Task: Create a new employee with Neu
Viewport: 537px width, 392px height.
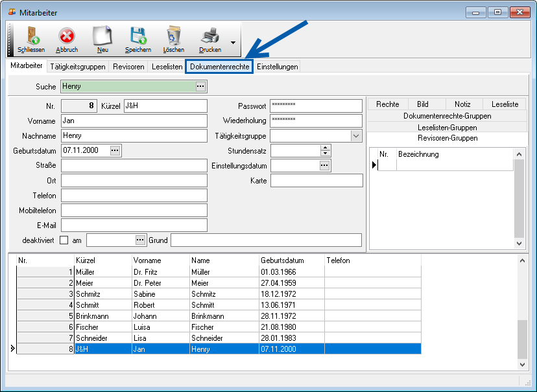Action: click(102, 39)
